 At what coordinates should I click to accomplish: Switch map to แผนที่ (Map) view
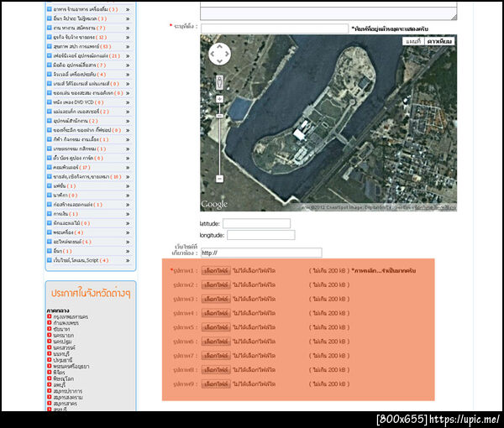point(413,41)
